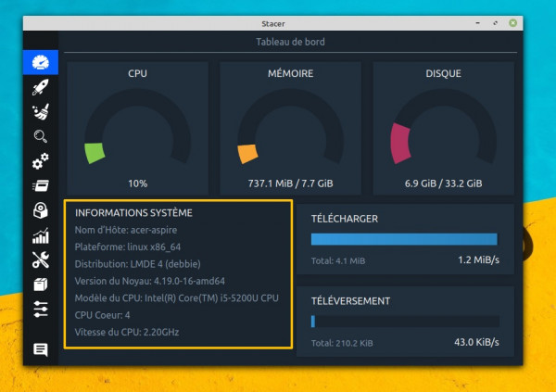
Task: Open Uninstaller via the disk icon
Action: point(40,211)
